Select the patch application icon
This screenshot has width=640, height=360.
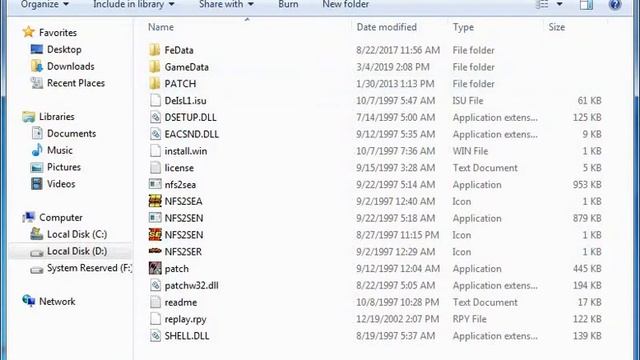(x=155, y=268)
